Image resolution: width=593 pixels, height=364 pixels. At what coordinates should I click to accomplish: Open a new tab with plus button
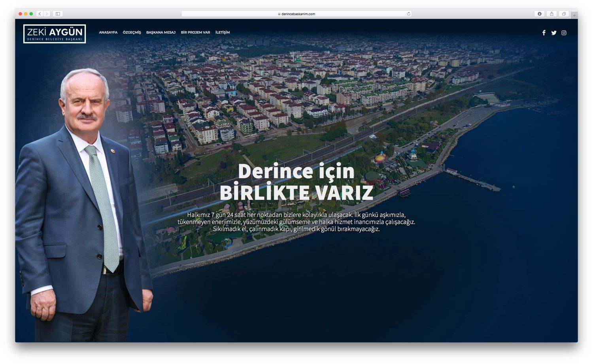click(x=574, y=15)
